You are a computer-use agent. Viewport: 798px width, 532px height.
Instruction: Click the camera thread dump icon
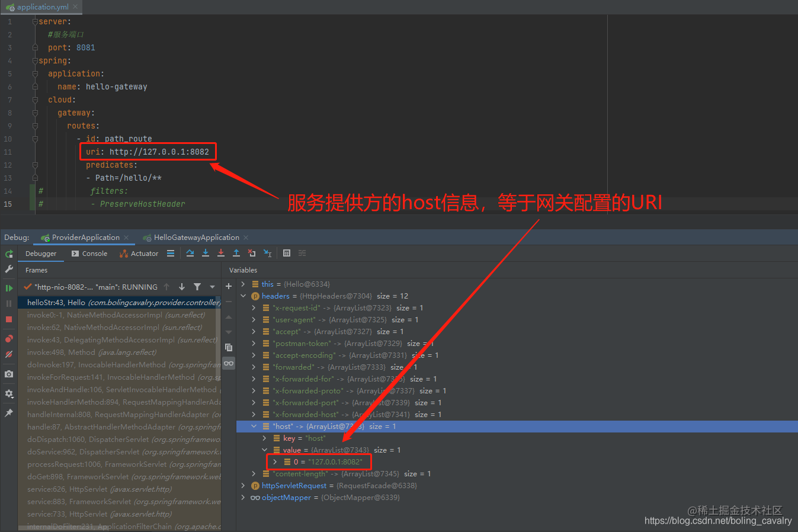[9, 374]
